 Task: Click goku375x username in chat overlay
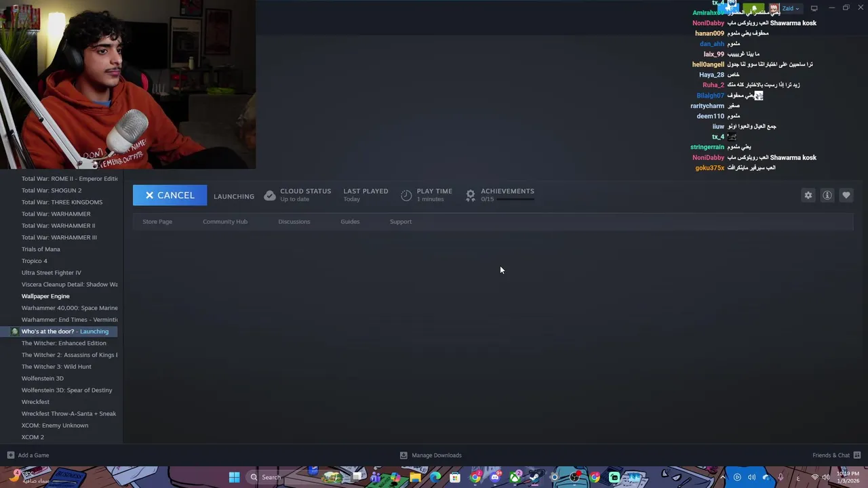710,168
